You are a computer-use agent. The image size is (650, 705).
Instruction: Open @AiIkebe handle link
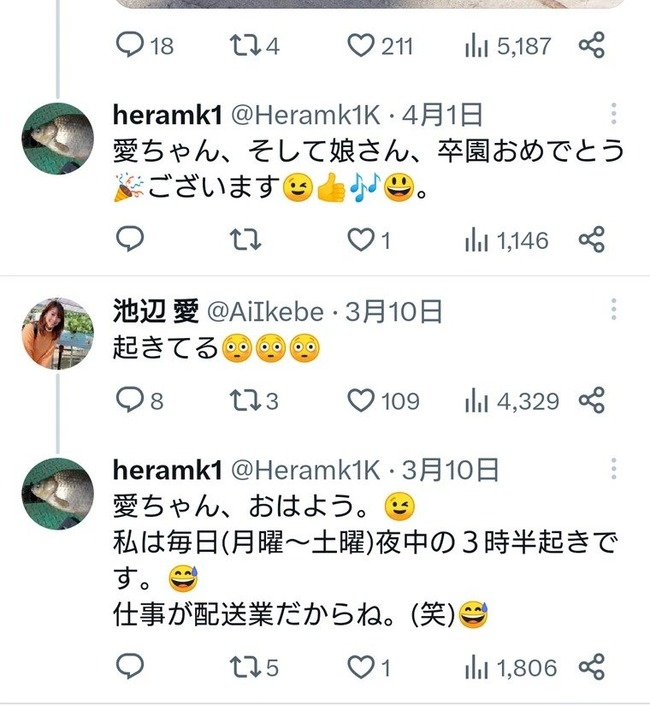tap(265, 312)
